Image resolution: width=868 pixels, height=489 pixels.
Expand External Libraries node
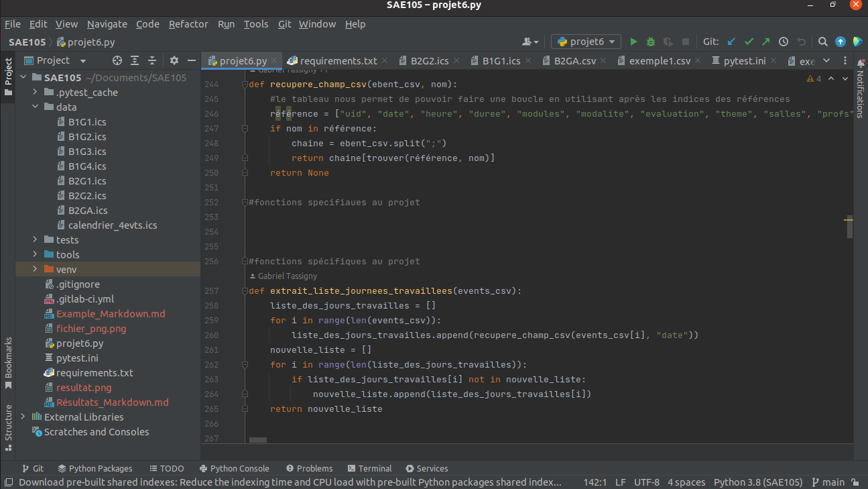[x=23, y=417]
